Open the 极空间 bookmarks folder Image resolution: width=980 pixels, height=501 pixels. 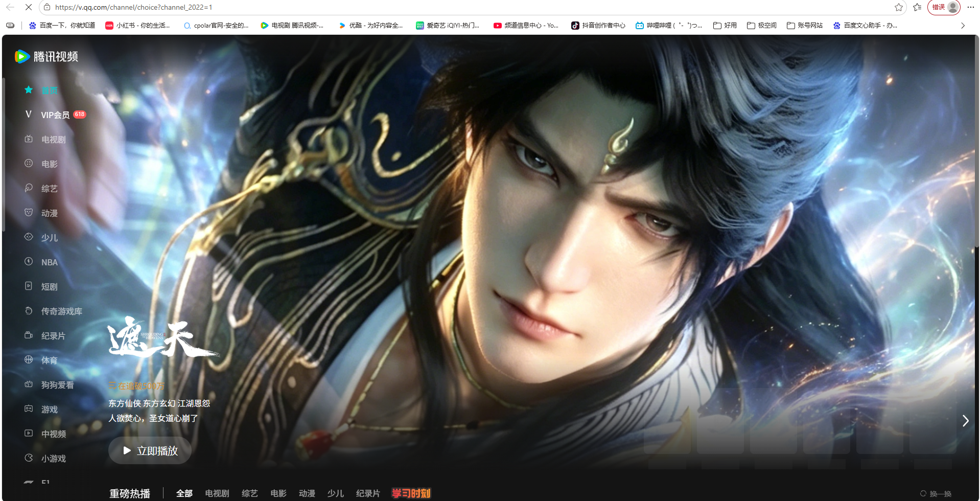(762, 26)
